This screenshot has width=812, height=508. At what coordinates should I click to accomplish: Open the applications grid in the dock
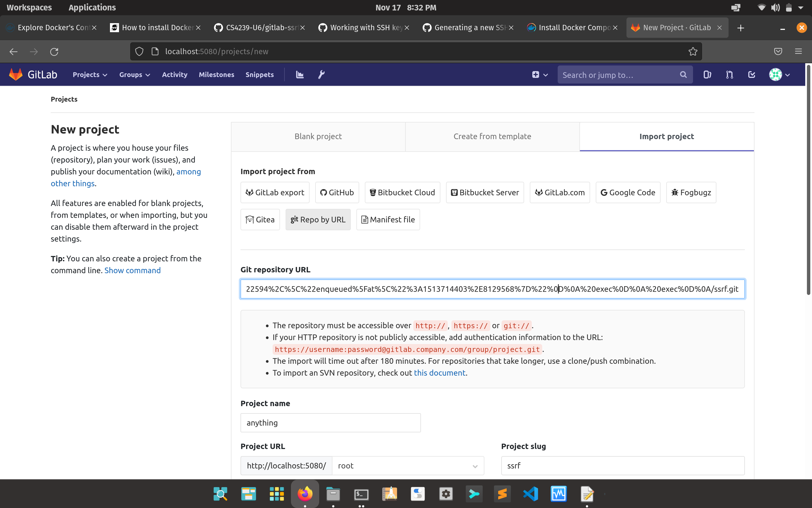pyautogui.click(x=277, y=494)
